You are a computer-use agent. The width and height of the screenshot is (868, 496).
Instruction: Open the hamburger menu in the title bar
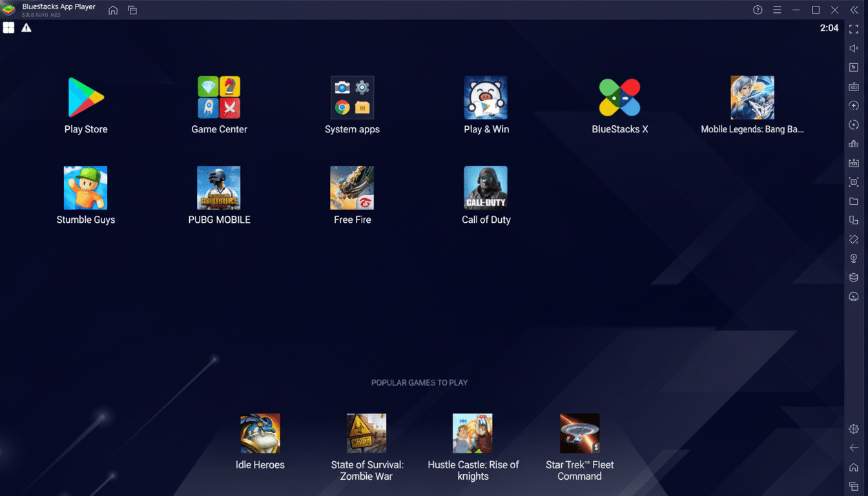[x=777, y=10]
